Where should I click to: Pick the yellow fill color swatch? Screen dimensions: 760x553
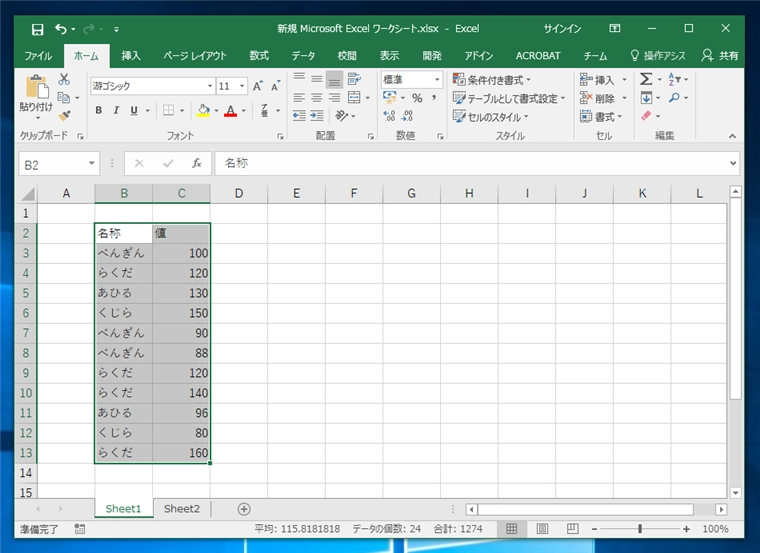tap(204, 111)
